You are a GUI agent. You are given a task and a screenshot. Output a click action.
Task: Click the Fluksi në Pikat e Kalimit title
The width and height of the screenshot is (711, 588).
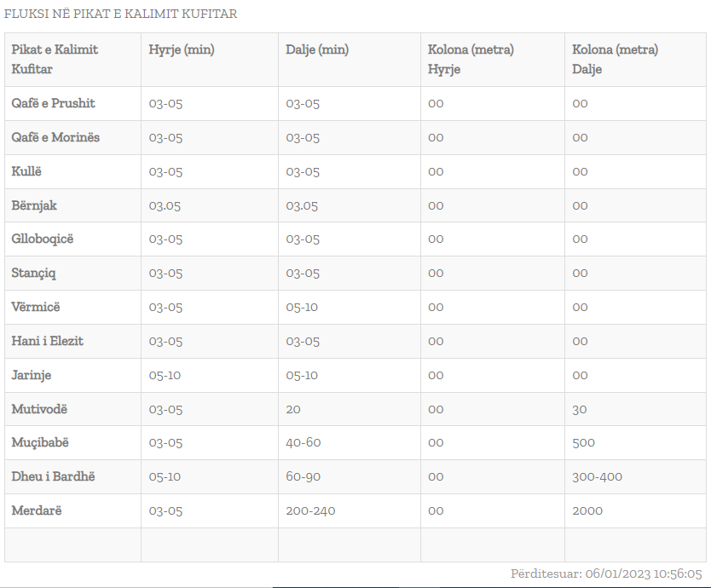(x=120, y=14)
